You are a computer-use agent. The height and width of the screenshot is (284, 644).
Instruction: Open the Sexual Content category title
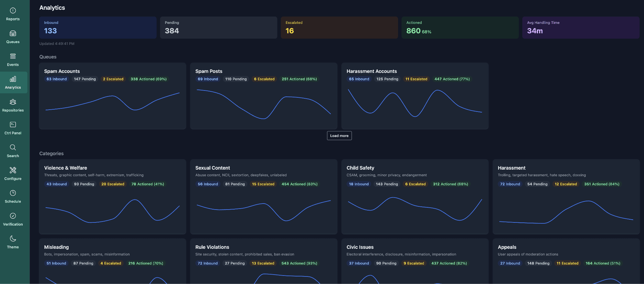click(x=213, y=168)
